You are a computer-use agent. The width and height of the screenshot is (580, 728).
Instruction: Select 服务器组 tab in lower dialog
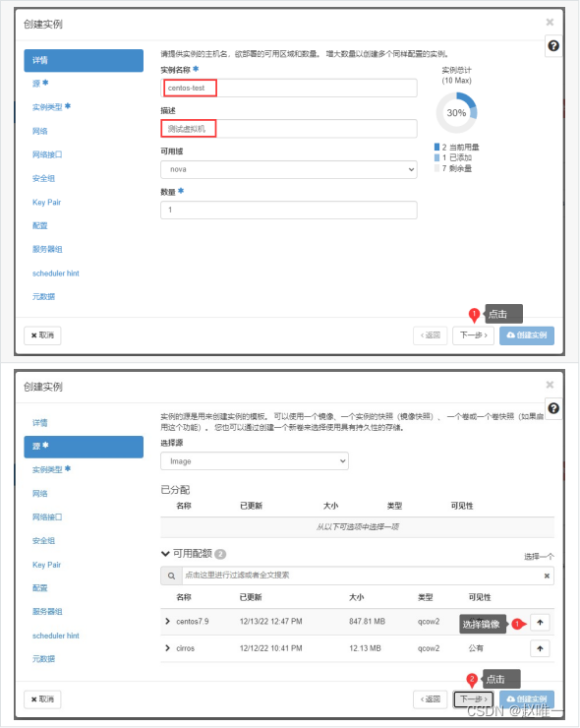pos(47,612)
